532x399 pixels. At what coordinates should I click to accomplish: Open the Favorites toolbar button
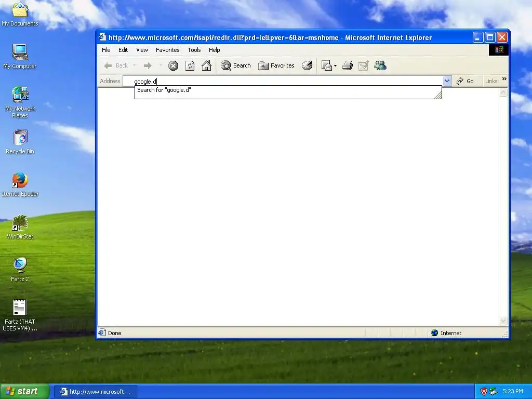coord(276,65)
